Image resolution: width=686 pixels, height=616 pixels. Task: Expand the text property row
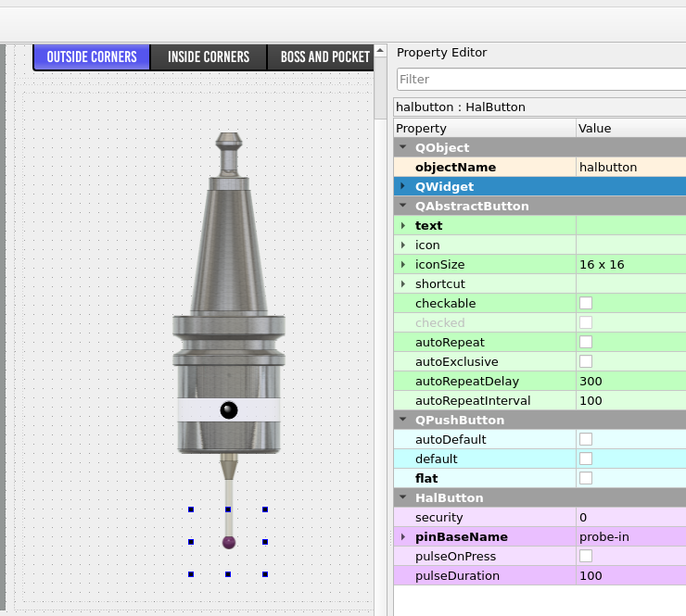(403, 225)
